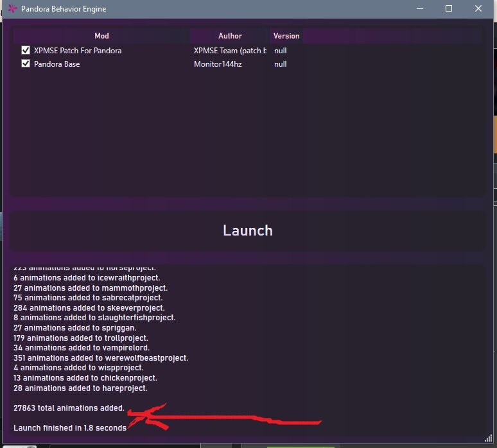Sort by the Author column header
Image resolution: width=497 pixels, height=448 pixels.
point(230,36)
